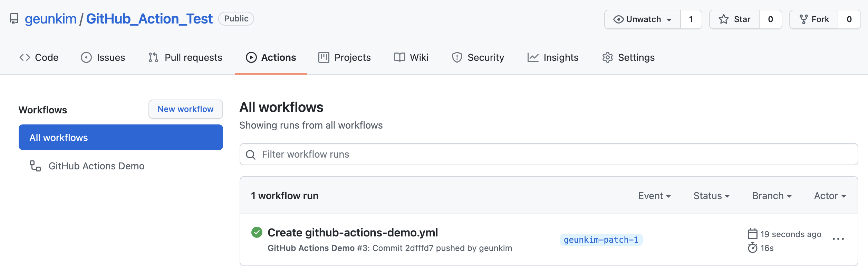The image size is (868, 271).
Task: Fork the repository
Action: click(814, 19)
